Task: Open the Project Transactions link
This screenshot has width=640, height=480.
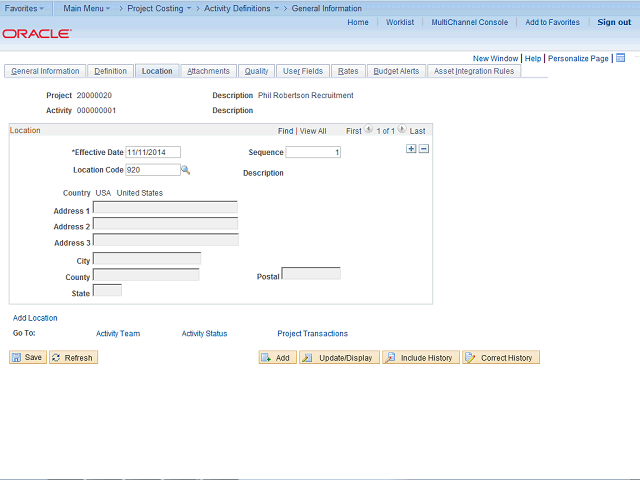Action: (x=313, y=333)
